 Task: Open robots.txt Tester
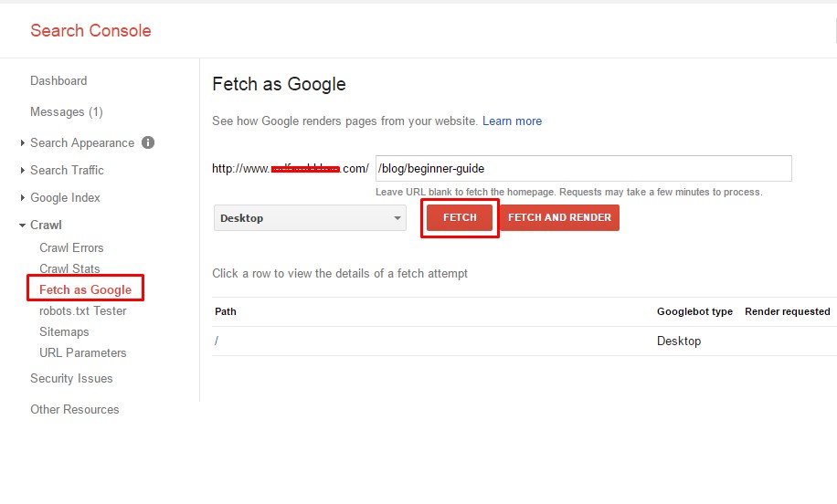coord(83,310)
